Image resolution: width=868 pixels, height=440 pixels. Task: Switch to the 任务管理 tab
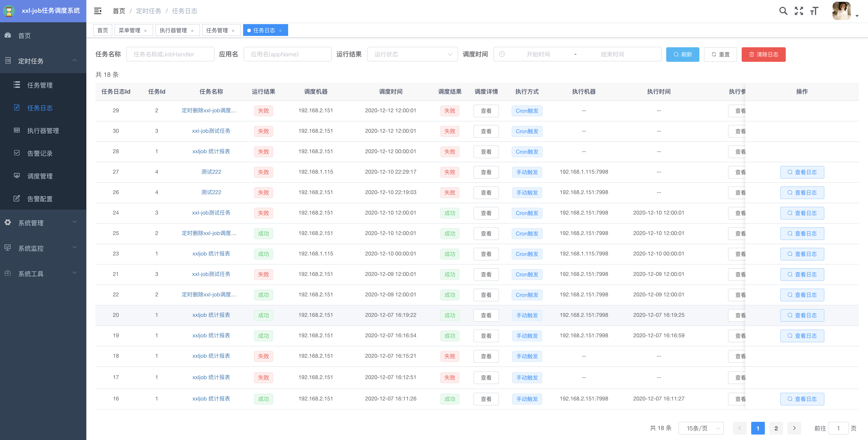tap(217, 30)
